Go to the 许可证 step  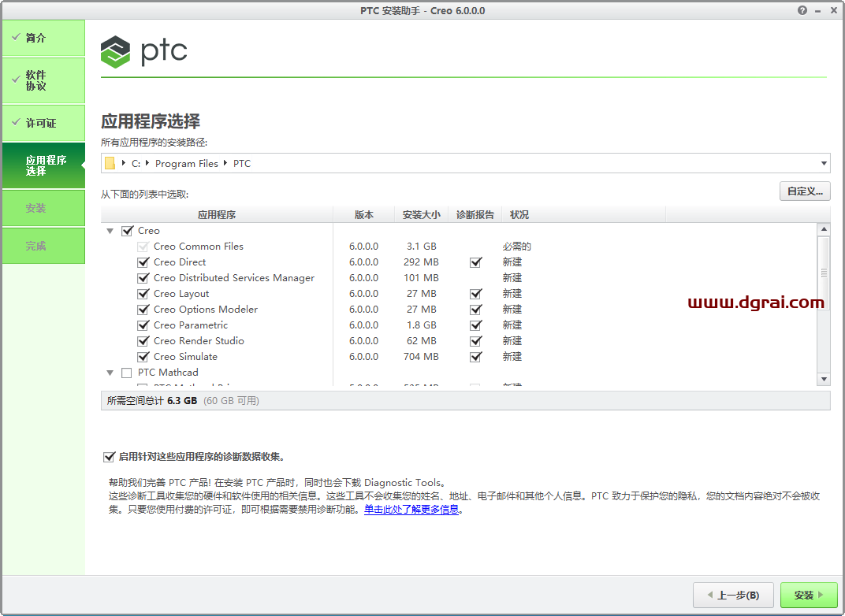43,123
